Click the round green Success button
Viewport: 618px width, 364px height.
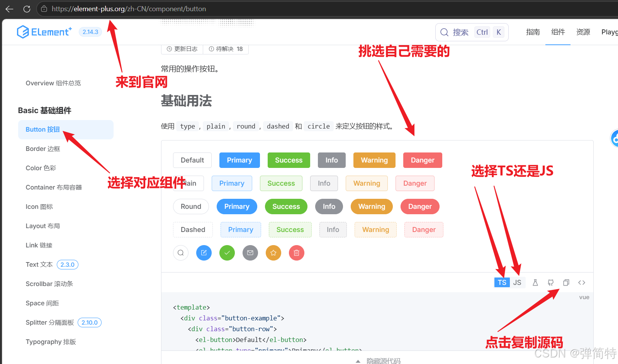tap(286, 207)
